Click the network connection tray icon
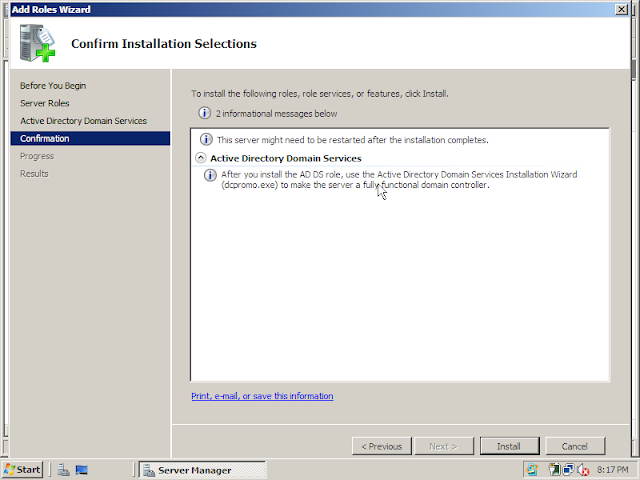The image size is (640, 480). coord(569,470)
